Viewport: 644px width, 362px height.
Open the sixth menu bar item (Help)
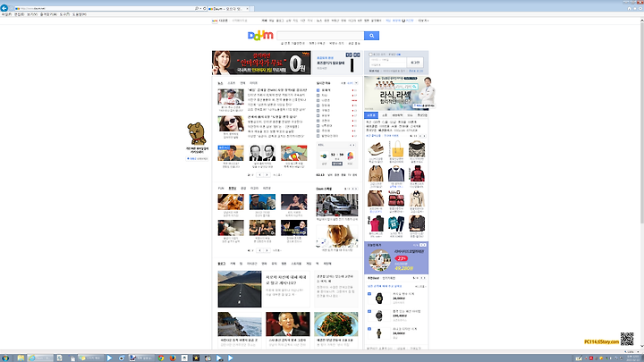click(80, 14)
